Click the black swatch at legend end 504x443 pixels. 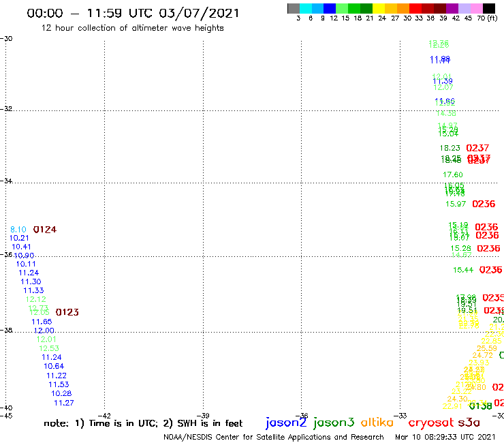point(488,8)
